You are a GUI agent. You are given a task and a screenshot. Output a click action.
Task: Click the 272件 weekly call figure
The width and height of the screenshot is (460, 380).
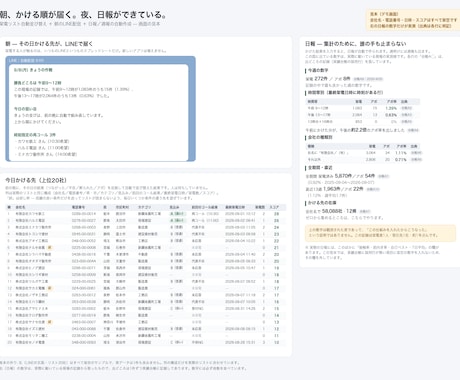click(x=321, y=79)
